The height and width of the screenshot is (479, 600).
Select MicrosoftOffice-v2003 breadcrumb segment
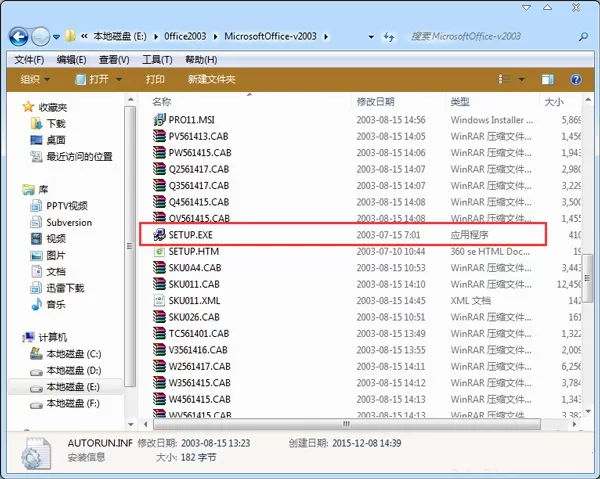pyautogui.click(x=270, y=36)
